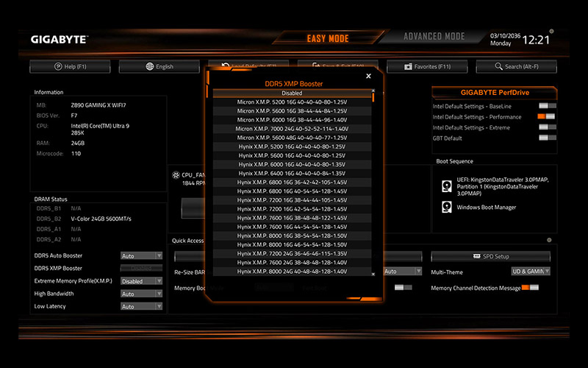Image resolution: width=588 pixels, height=368 pixels.
Task: Switch to the EASY MODE tab
Action: pos(328,38)
